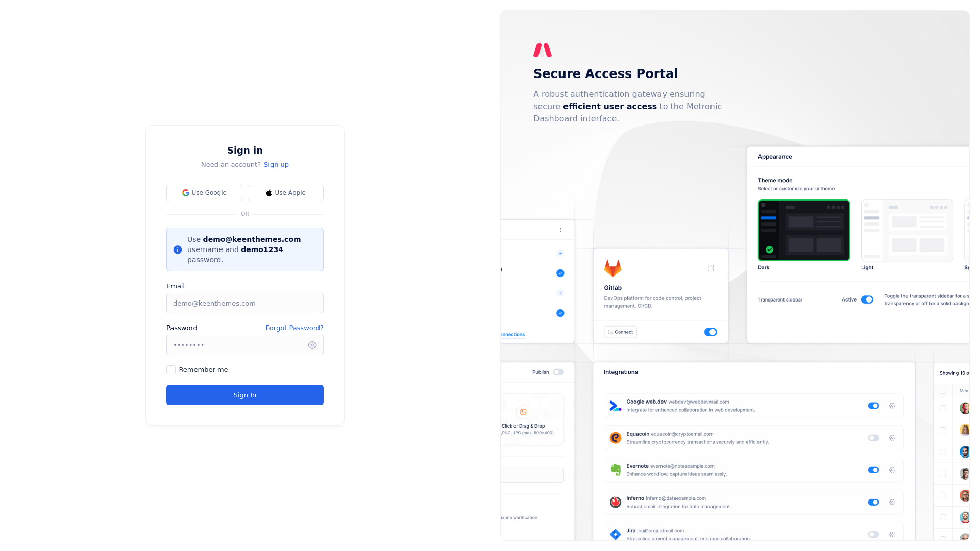
Task: Click the Jira diamond icon
Action: 616,534
